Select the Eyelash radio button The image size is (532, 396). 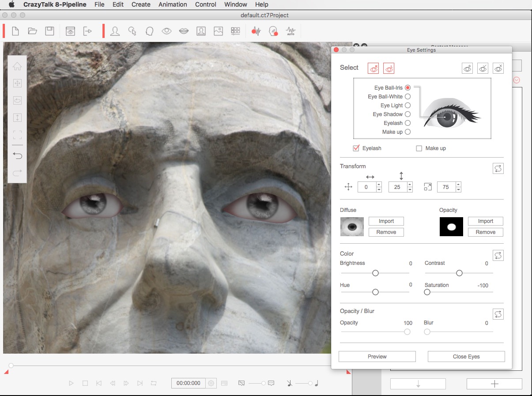pos(407,123)
